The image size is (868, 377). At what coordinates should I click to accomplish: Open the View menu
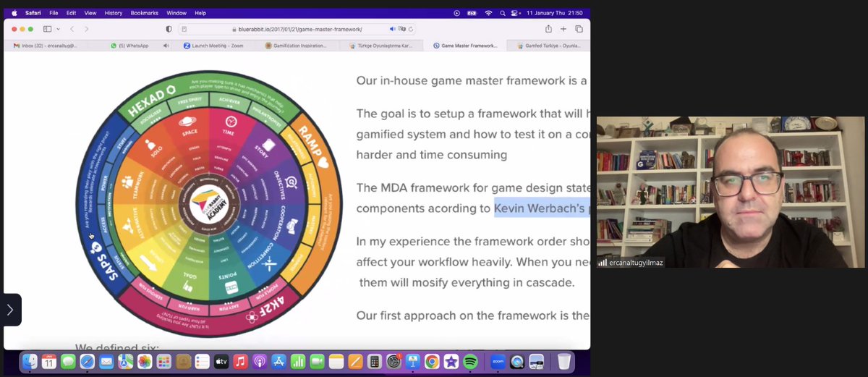coord(90,12)
